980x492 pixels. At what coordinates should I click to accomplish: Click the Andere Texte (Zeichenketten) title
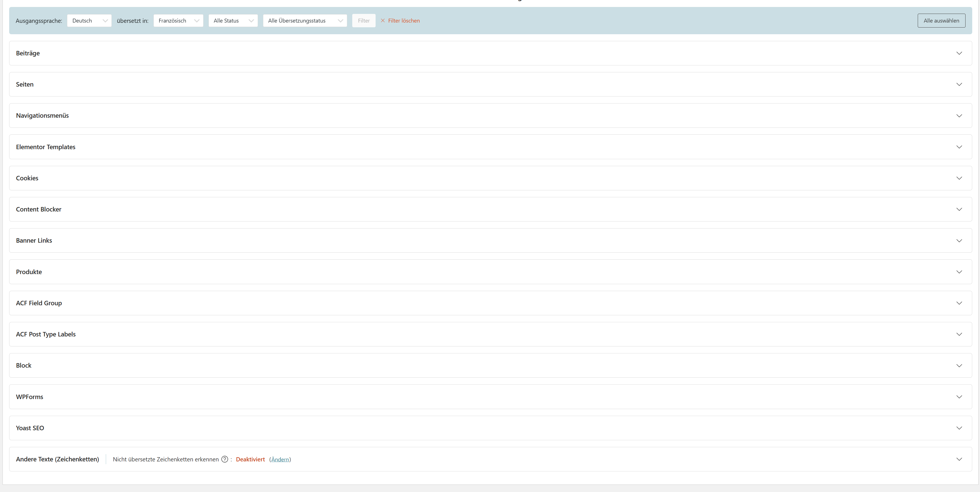(x=58, y=459)
